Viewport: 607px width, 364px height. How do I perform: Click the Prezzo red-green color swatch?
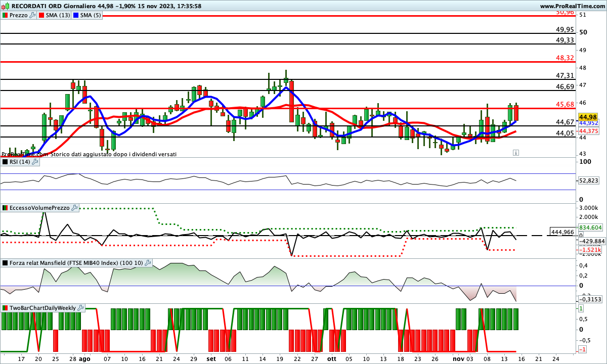click(5, 15)
